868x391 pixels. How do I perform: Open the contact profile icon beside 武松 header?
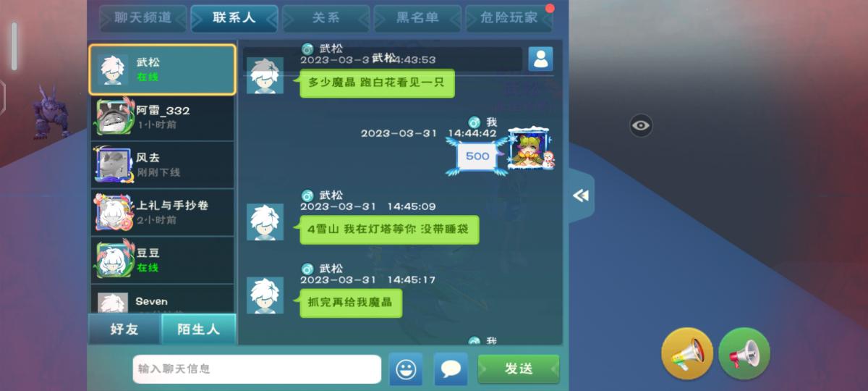coord(540,59)
